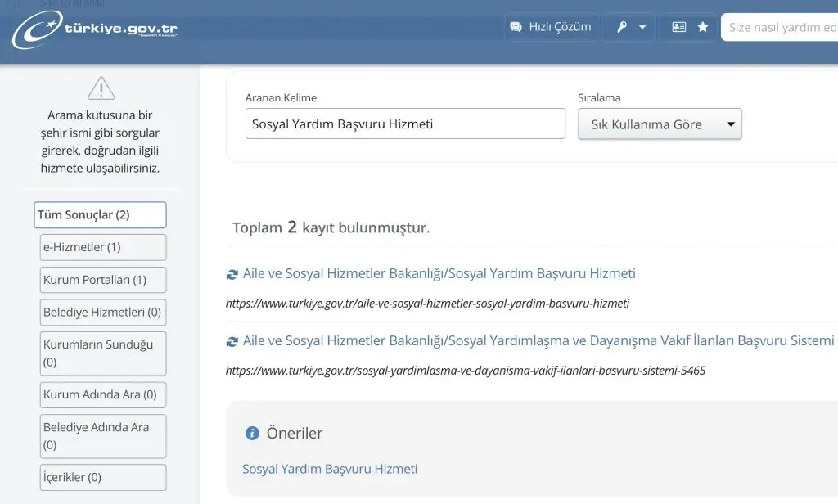
Task: Open Sosyal Yardımlaşma ve Dayanışma Vakıf İlanları link
Action: coord(538,341)
